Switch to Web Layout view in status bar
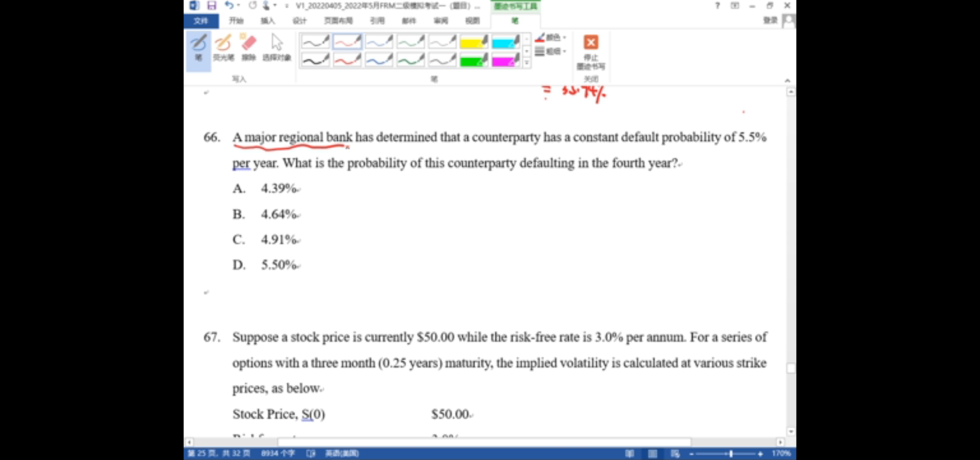The width and height of the screenshot is (980, 460). tap(675, 453)
